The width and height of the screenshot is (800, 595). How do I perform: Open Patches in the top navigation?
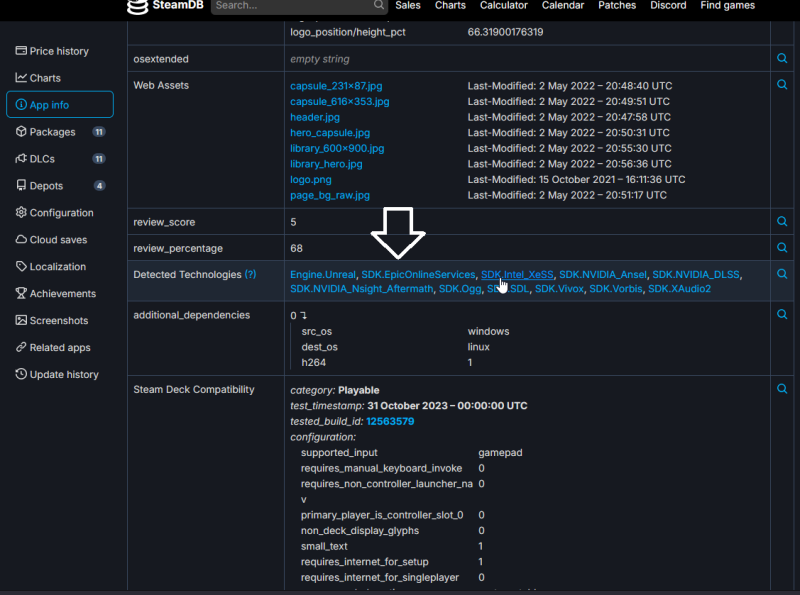[617, 6]
